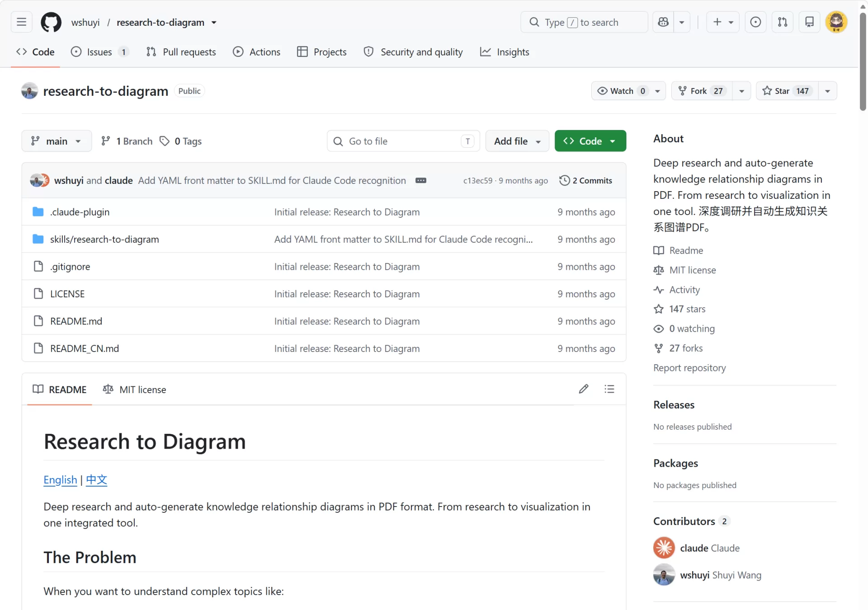
Task: Open the Pull requests tab
Action: coord(181,52)
